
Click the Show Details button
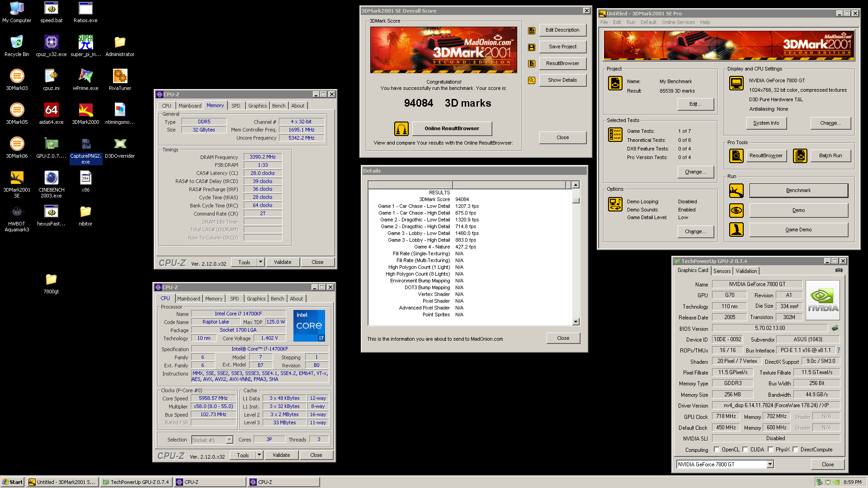tap(562, 80)
